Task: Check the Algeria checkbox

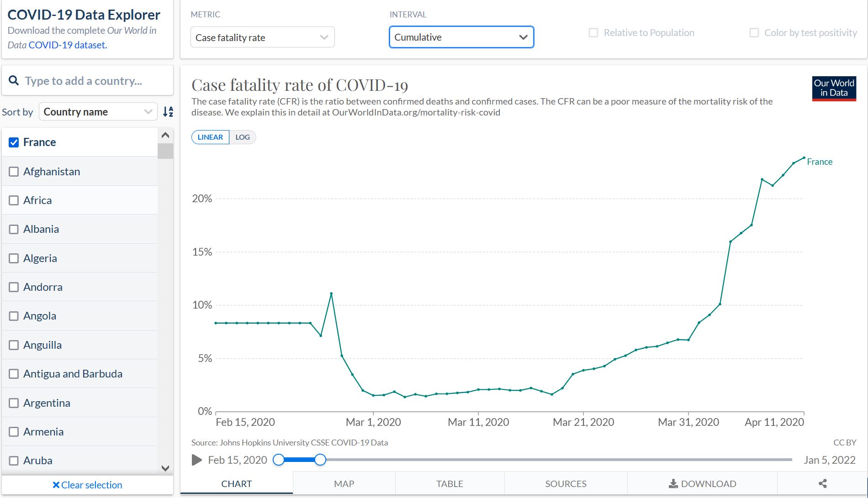Action: (x=14, y=258)
